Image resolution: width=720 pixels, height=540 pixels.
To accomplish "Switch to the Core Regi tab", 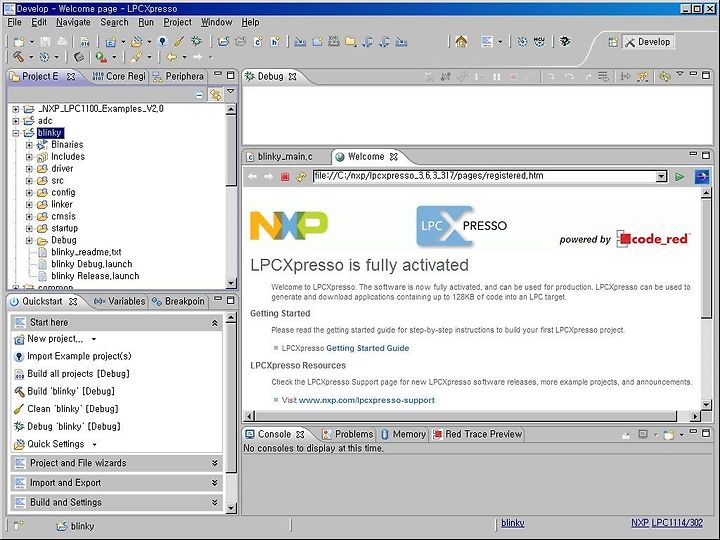I will click(x=119, y=76).
